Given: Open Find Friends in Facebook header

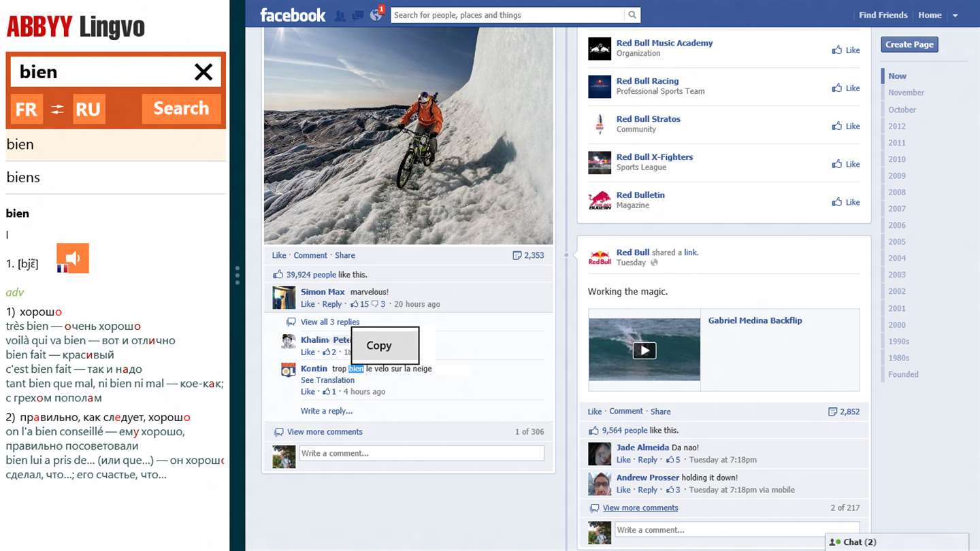Looking at the screenshot, I should (883, 15).
